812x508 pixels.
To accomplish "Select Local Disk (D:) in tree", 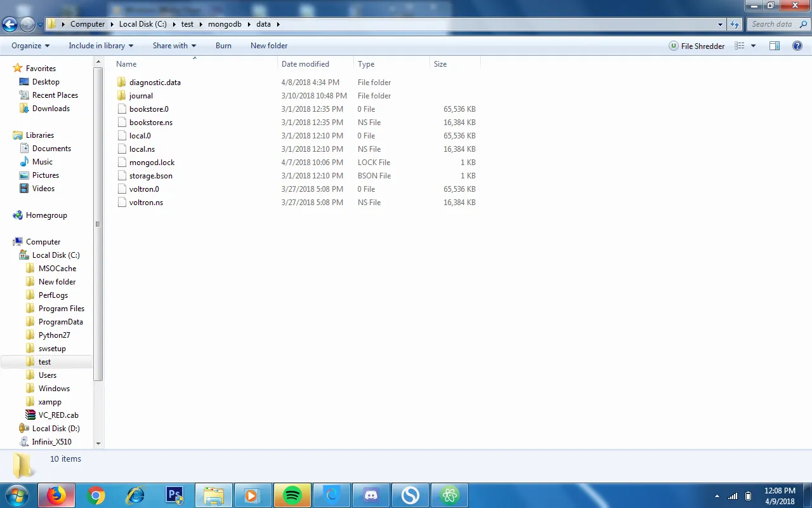I will click(x=56, y=429).
